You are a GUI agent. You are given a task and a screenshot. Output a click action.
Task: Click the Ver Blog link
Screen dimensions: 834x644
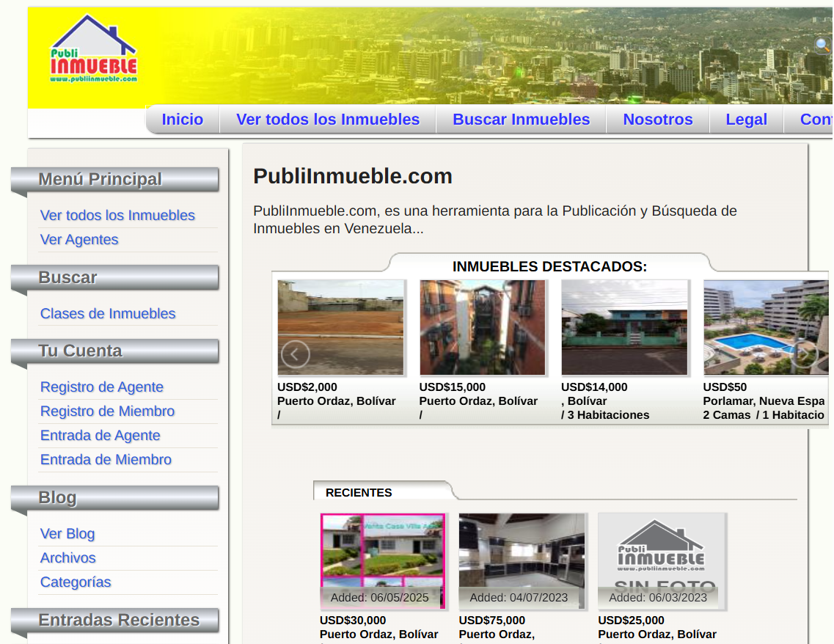pyautogui.click(x=67, y=534)
